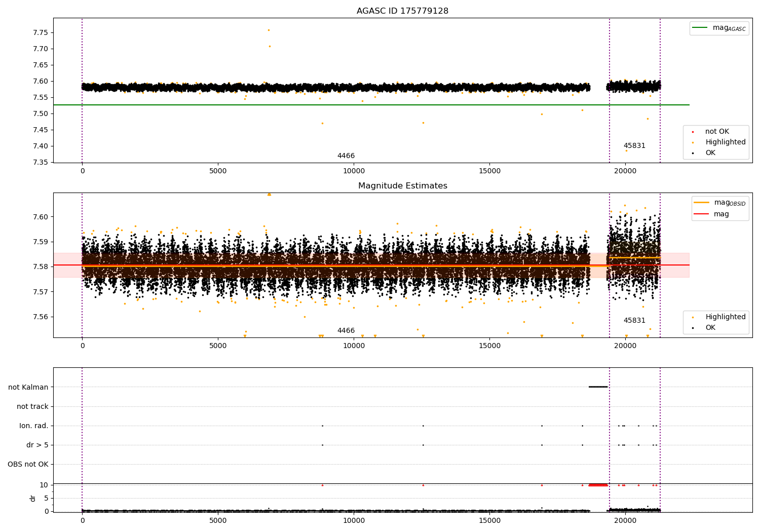Click the orange triangle at the top of Magnitude Estimates

[x=269, y=194]
